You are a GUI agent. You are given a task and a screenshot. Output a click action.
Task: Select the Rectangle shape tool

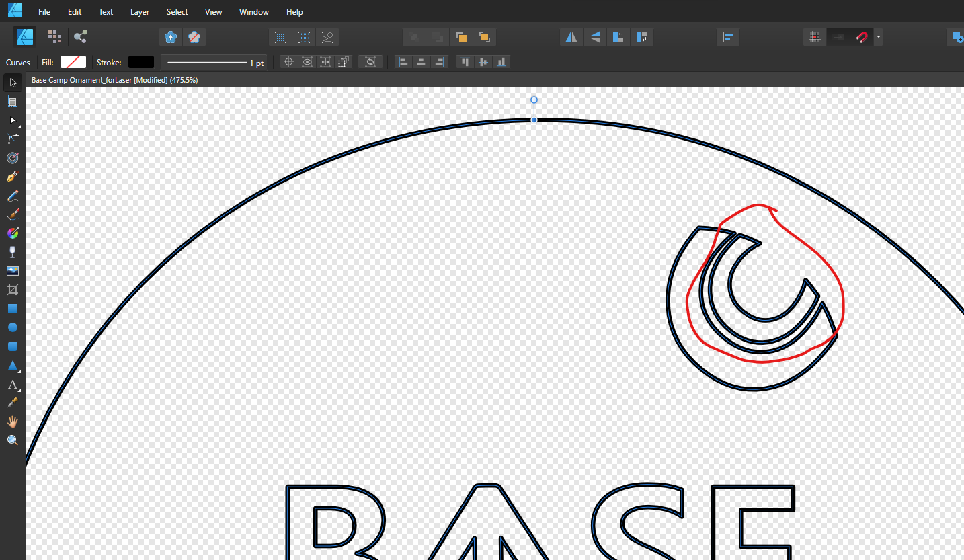pyautogui.click(x=12, y=309)
